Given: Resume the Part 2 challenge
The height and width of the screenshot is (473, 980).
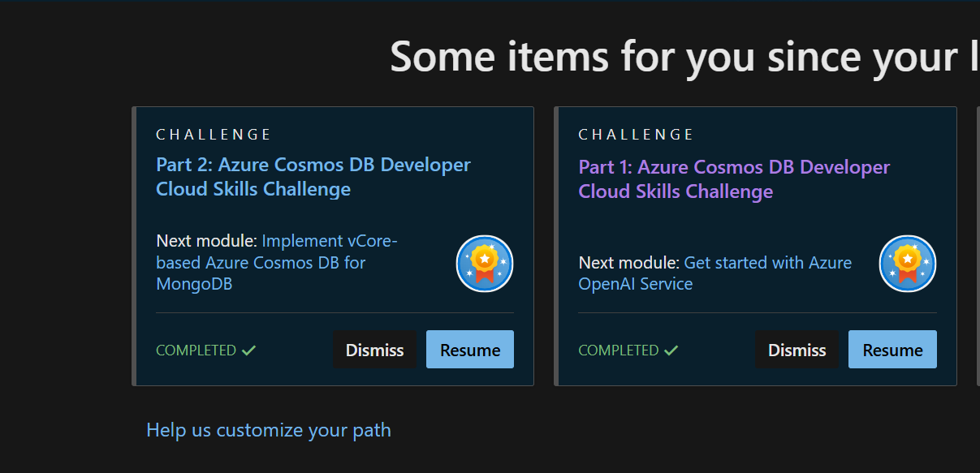Looking at the screenshot, I should tap(470, 350).
